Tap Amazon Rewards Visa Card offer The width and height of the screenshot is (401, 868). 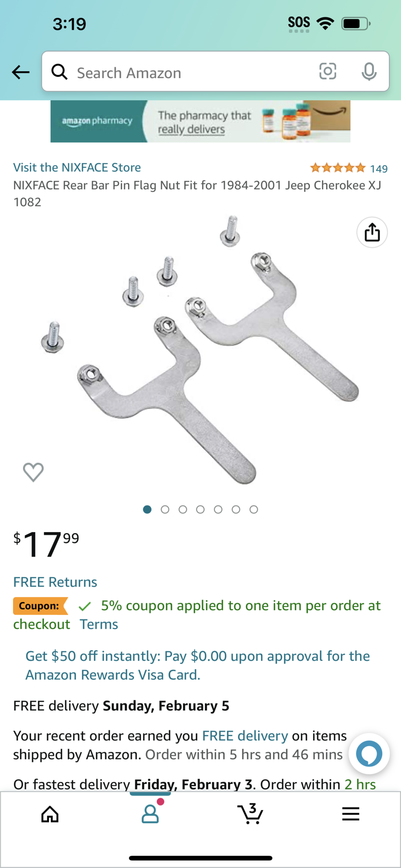coord(197,665)
